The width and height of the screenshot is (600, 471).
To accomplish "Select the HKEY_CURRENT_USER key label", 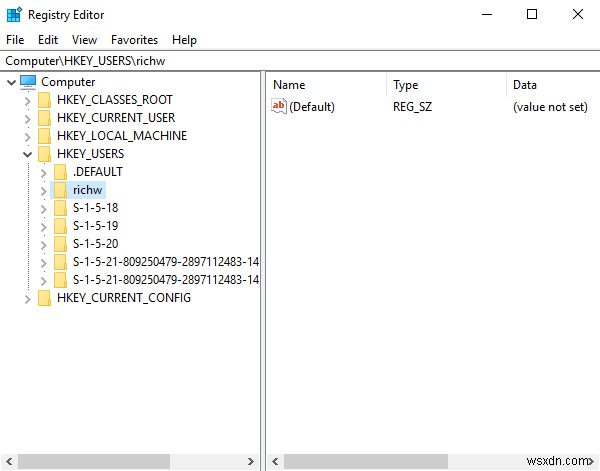I will tap(116, 118).
